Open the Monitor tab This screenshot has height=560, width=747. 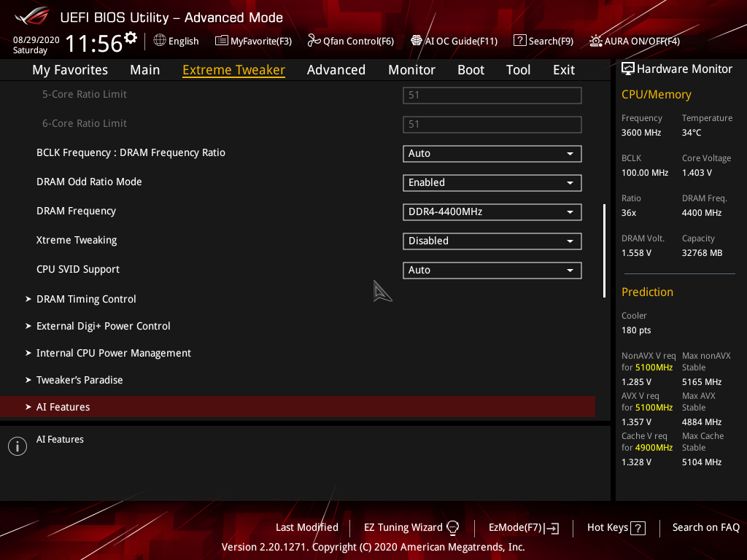(x=411, y=70)
